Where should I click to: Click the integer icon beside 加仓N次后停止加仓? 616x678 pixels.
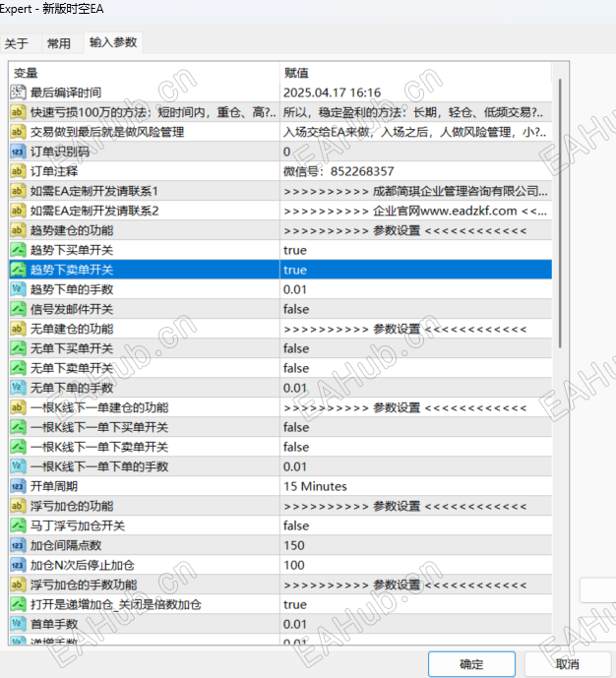click(x=18, y=565)
